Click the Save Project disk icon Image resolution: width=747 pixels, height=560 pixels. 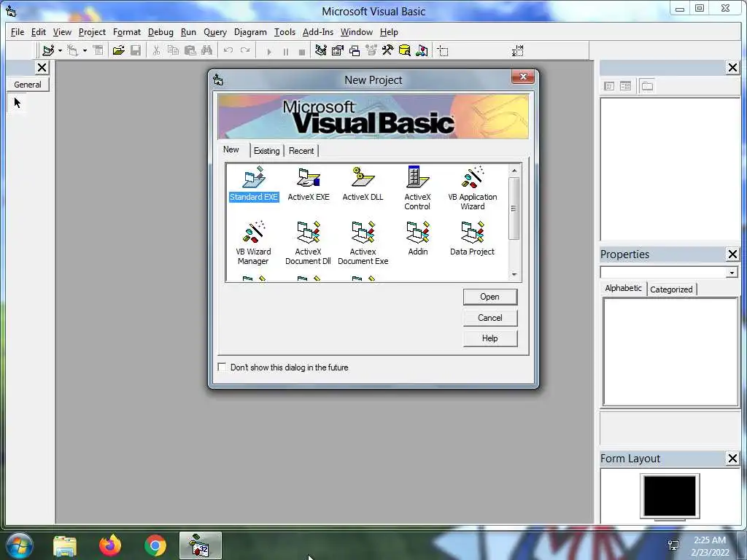tap(136, 50)
